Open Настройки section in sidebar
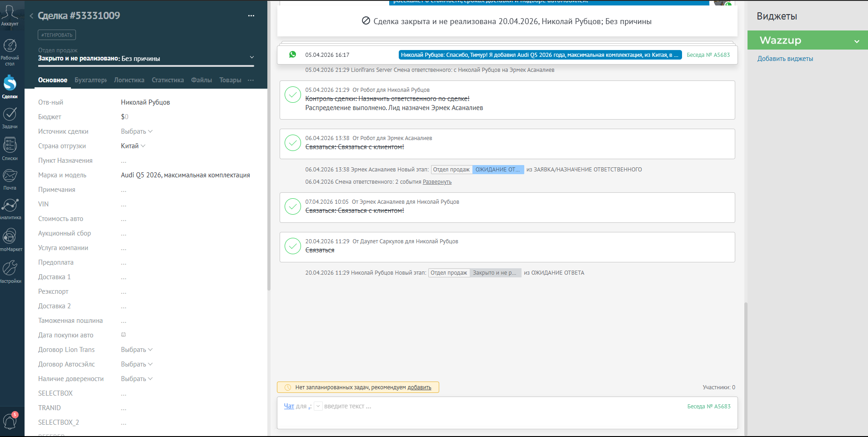Viewport: 868px width, 437px height. [x=10, y=271]
